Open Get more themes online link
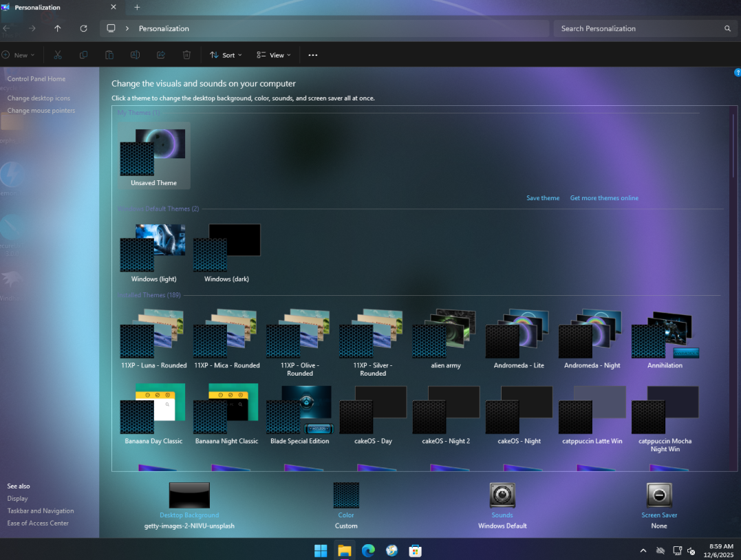The height and width of the screenshot is (560, 741). coord(604,198)
